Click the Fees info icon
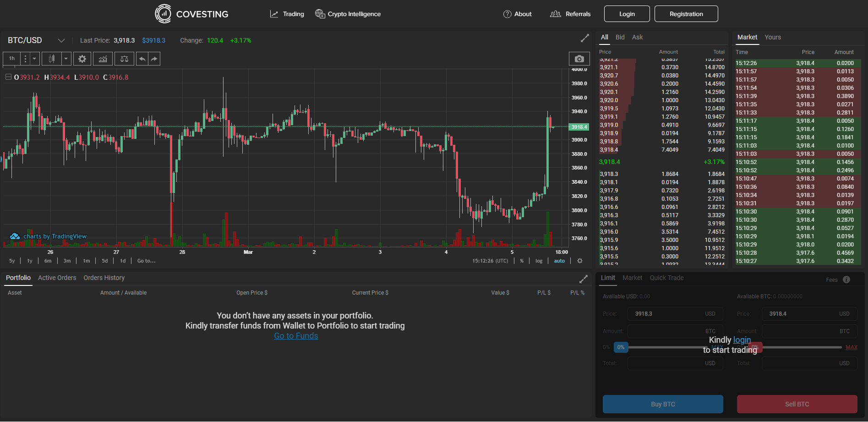 point(846,280)
